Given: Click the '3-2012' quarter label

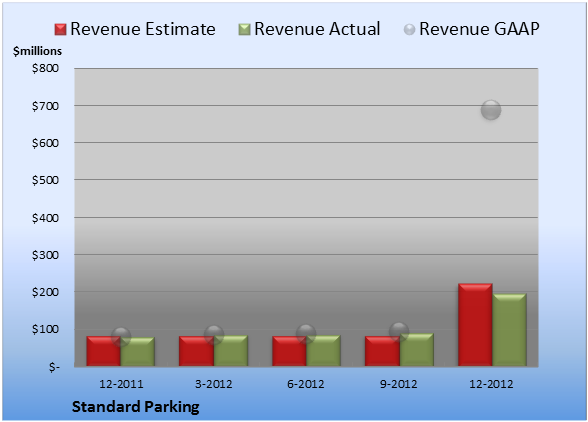Looking at the screenshot, I should [214, 384].
